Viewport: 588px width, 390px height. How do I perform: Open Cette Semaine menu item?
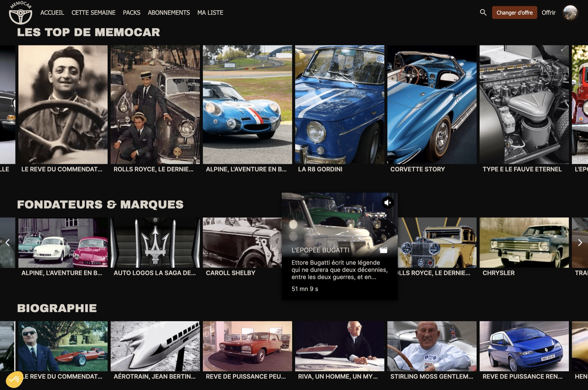[93, 13]
